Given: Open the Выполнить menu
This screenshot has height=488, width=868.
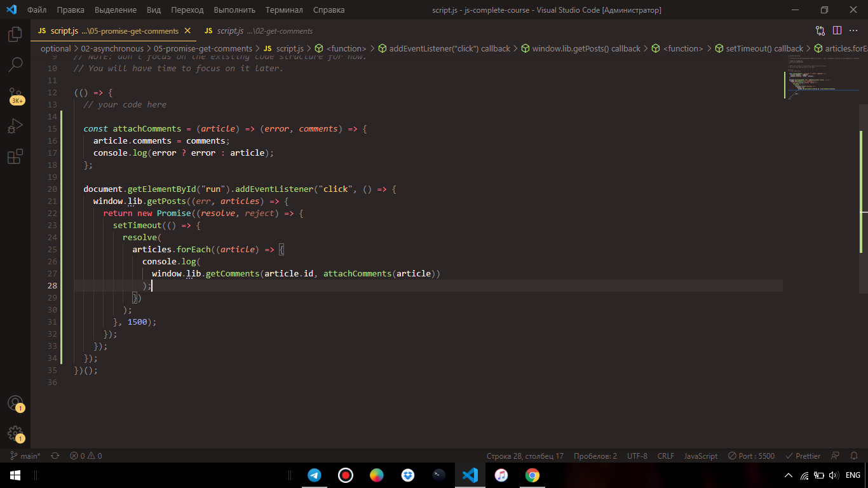Looking at the screenshot, I should [234, 10].
